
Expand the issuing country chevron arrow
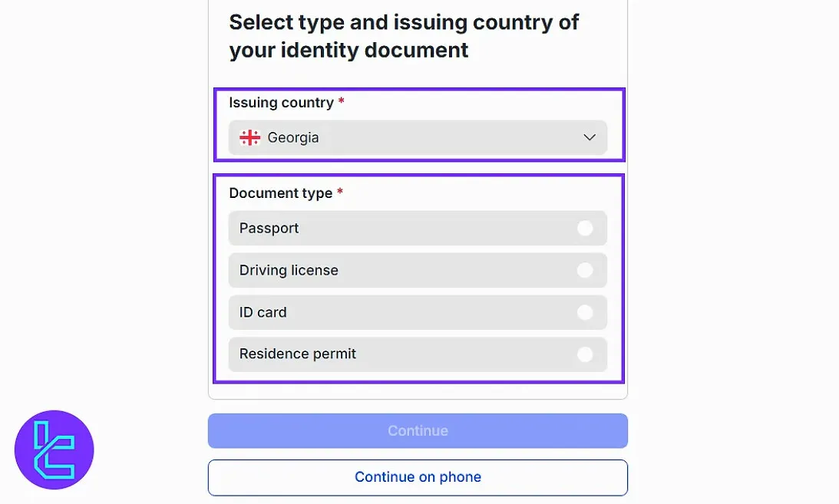pyautogui.click(x=590, y=138)
